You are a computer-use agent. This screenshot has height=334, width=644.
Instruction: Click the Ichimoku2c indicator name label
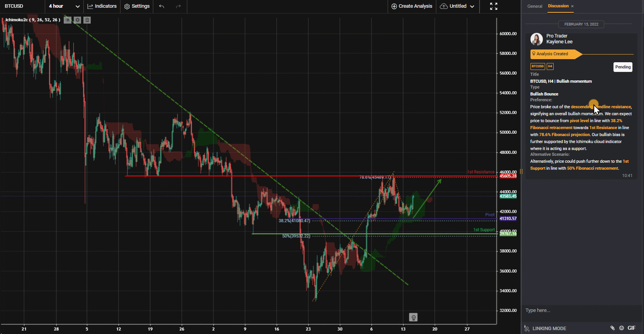33,20
